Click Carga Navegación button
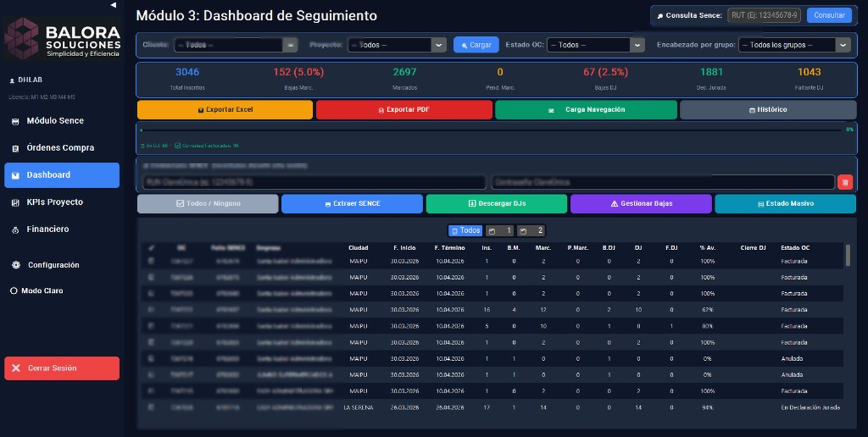The image size is (868, 437). (x=586, y=110)
